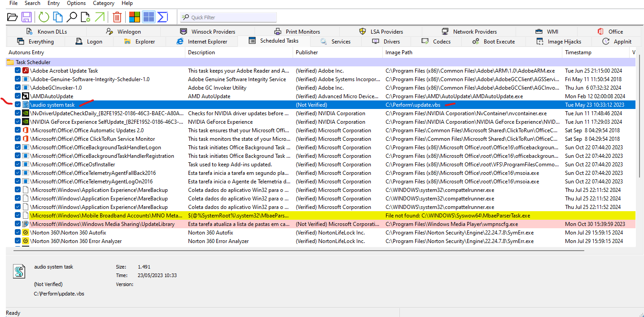Open the File menu

click(x=13, y=3)
